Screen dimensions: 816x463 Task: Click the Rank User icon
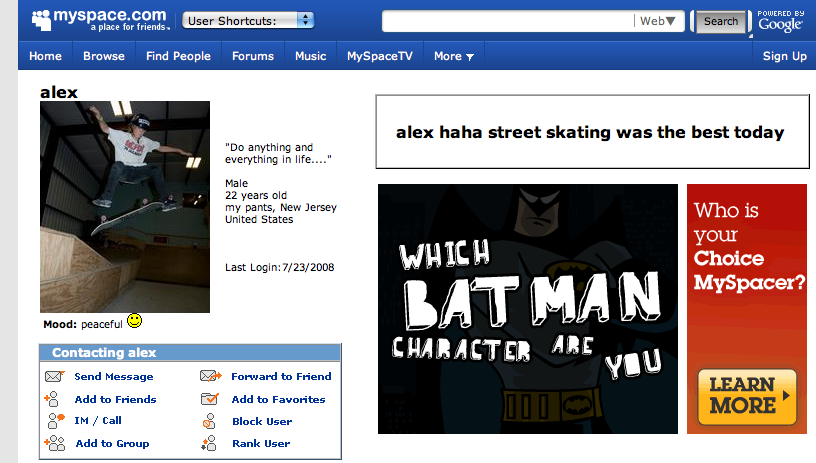[x=210, y=443]
